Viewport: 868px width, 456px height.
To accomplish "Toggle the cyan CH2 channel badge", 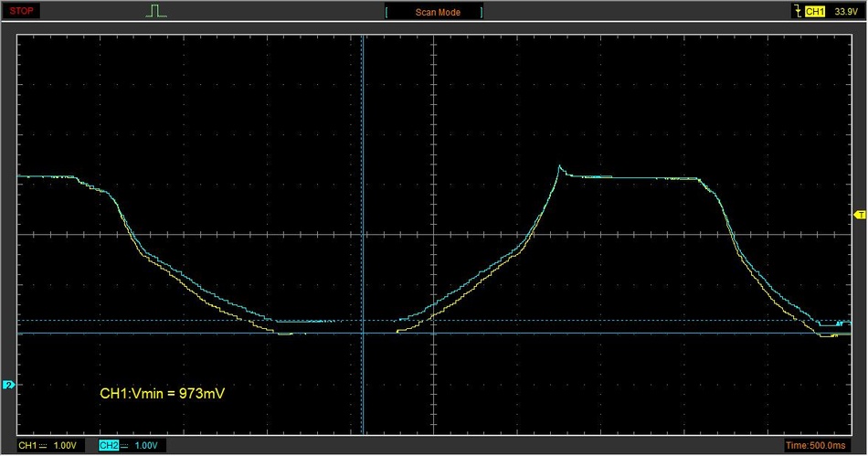I will coord(109,445).
